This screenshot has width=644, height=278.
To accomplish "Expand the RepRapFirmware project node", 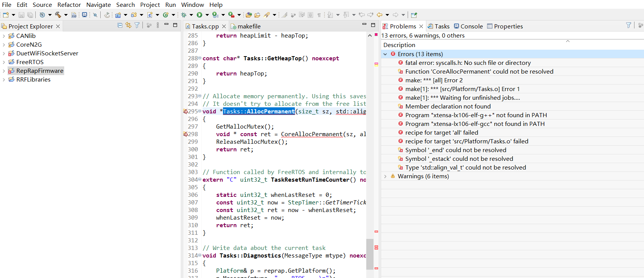I will pyautogui.click(x=4, y=71).
